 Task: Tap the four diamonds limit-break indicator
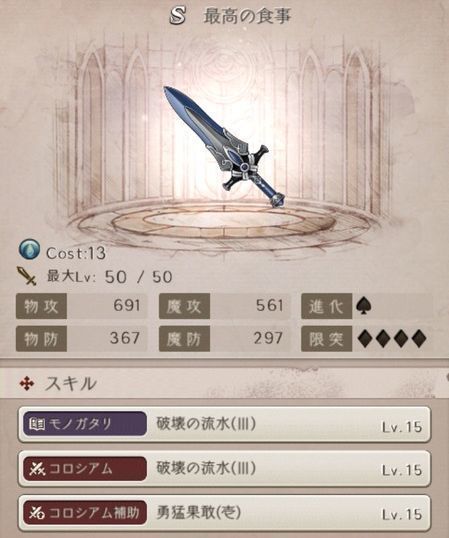click(392, 339)
